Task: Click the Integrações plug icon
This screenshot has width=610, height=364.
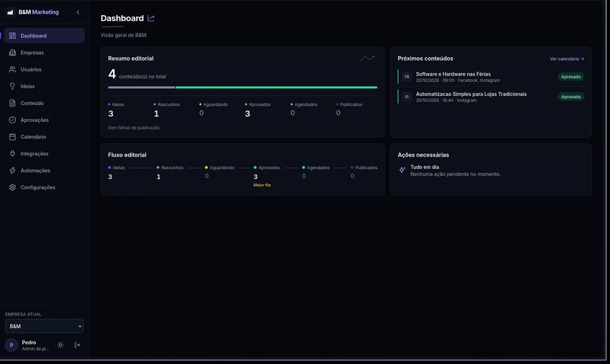Action: click(13, 154)
